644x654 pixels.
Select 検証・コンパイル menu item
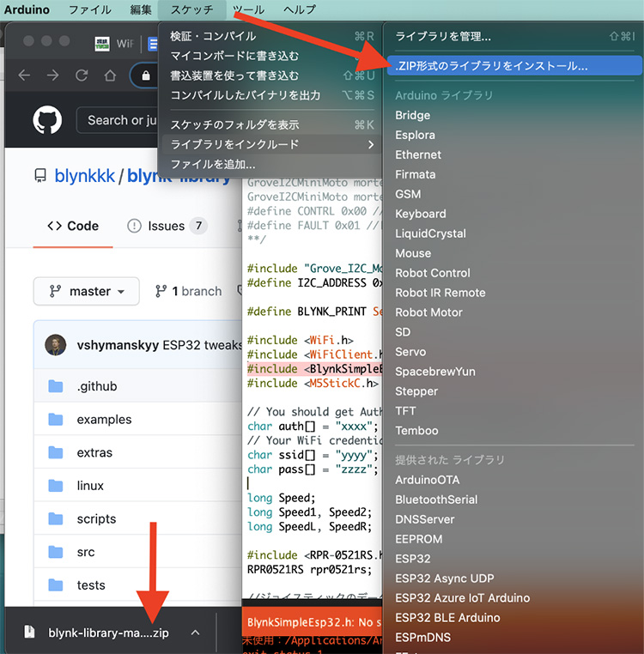point(271,36)
